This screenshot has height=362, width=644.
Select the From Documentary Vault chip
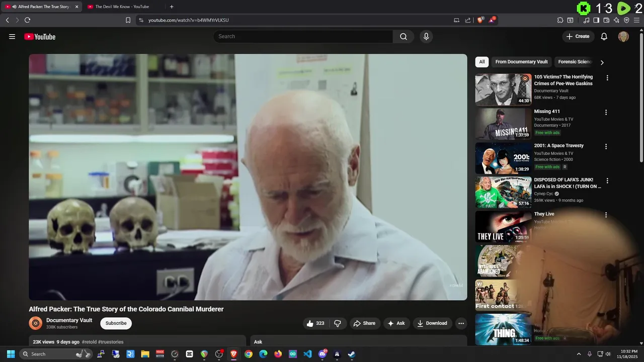521,62
